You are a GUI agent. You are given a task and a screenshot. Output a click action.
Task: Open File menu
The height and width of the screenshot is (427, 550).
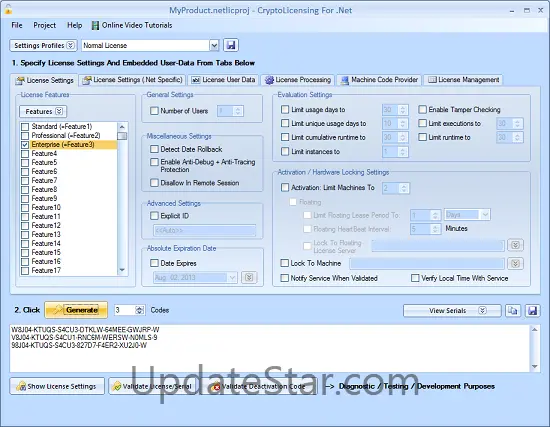[17, 25]
